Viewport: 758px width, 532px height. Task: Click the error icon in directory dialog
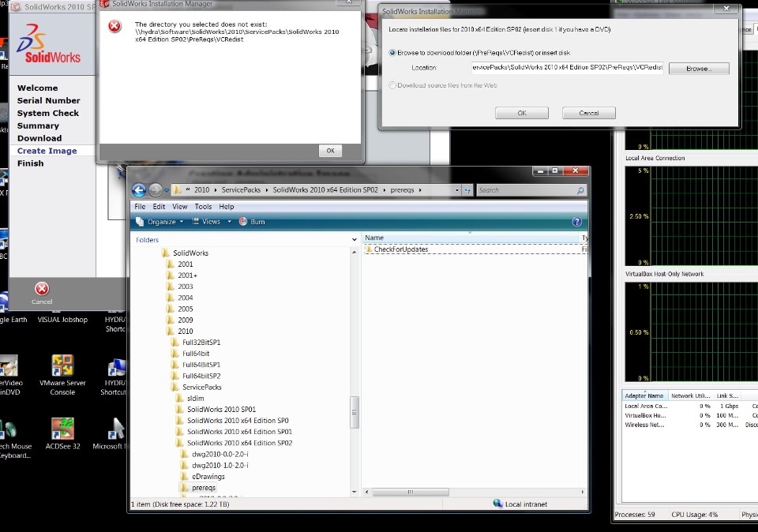pos(114,25)
